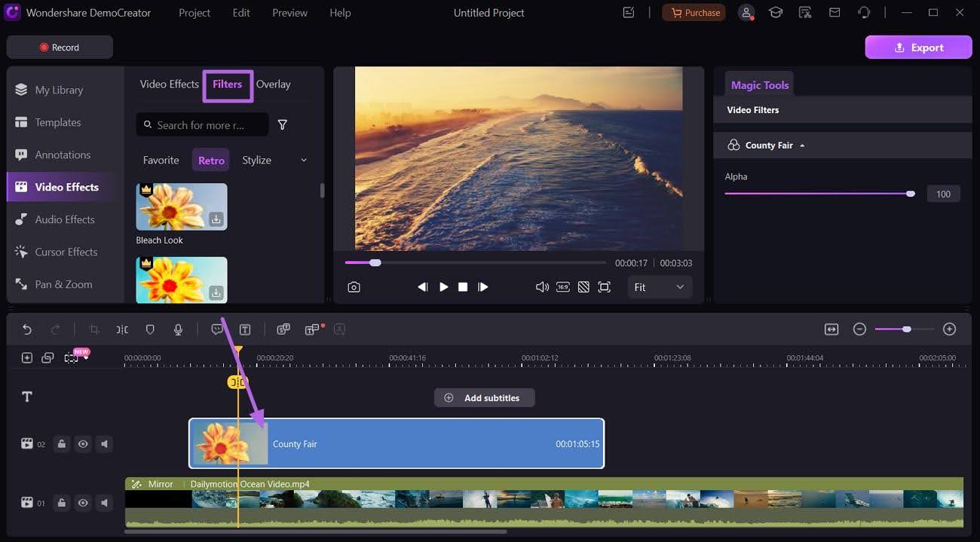Click the preview playback progress bar

tap(476, 263)
